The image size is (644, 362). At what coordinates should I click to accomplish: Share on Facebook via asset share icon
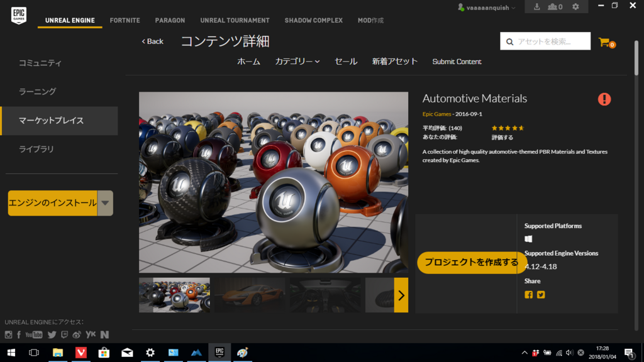(528, 295)
